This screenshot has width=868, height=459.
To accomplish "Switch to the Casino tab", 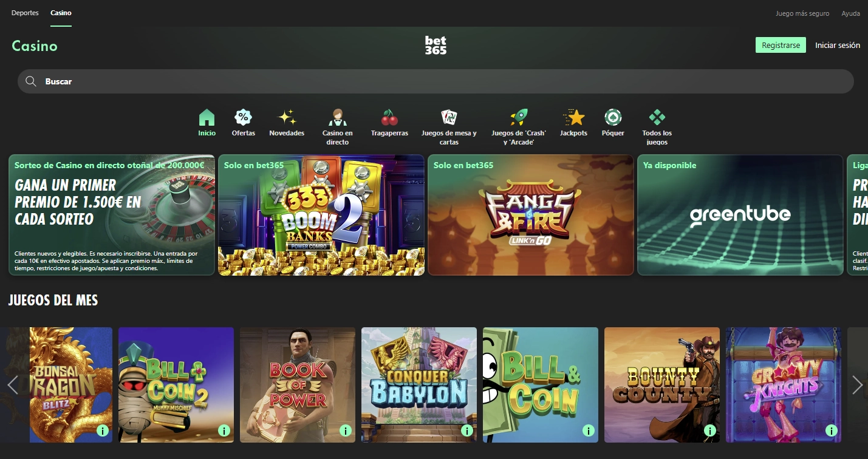I will [61, 12].
